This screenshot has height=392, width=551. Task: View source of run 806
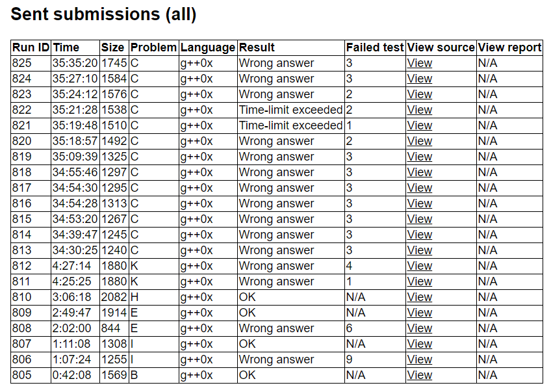click(419, 359)
